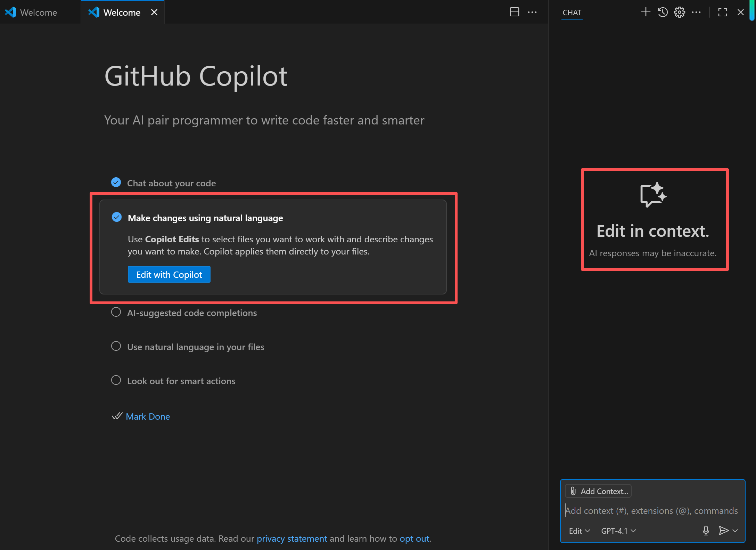This screenshot has width=756, height=550.
Task: Start a new chat with plus icon
Action: tap(646, 12)
